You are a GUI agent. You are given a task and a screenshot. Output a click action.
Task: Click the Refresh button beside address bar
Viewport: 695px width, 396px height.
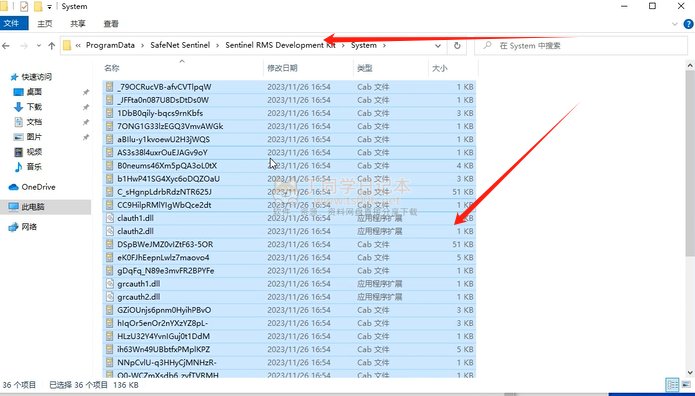pos(457,46)
